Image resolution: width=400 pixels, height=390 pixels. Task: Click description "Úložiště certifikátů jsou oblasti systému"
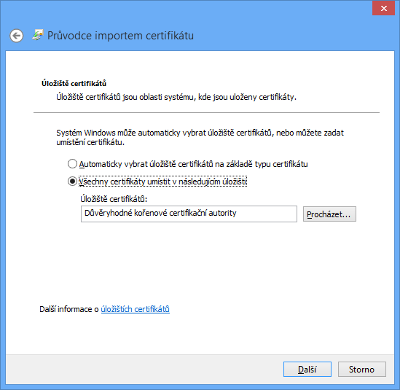(125, 97)
